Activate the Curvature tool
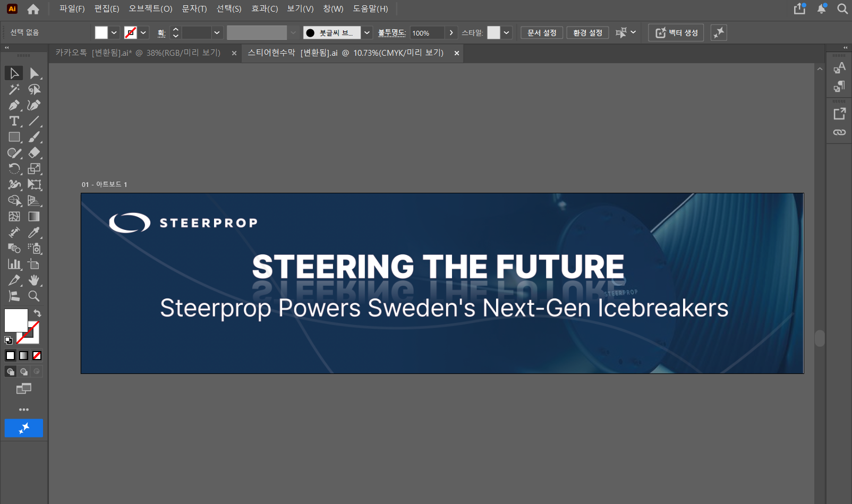 pos(34,105)
